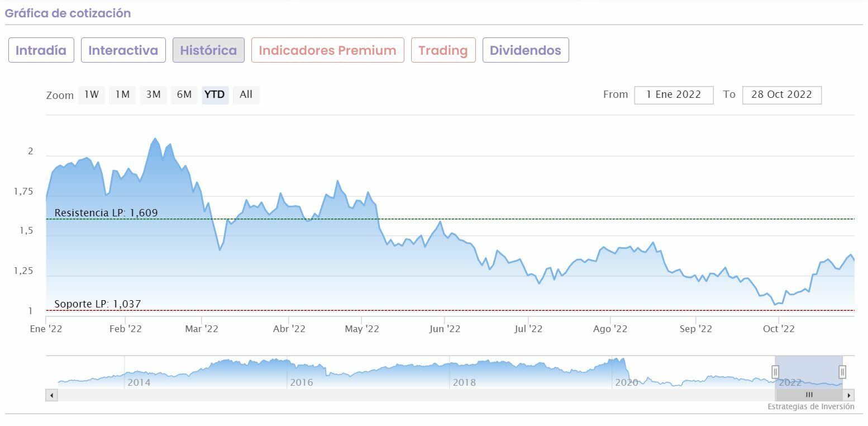Screen dimensions: 868x426
Task: Open the Interactiva chart tab
Action: pyautogui.click(x=123, y=50)
